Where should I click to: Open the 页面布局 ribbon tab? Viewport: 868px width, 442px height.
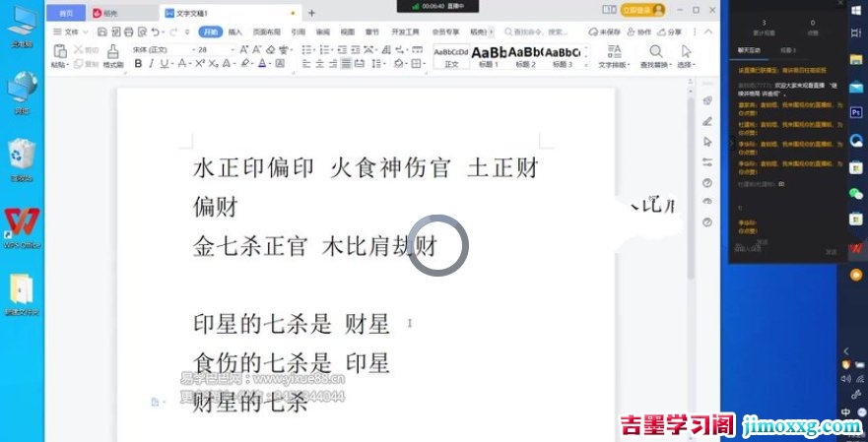[266, 32]
